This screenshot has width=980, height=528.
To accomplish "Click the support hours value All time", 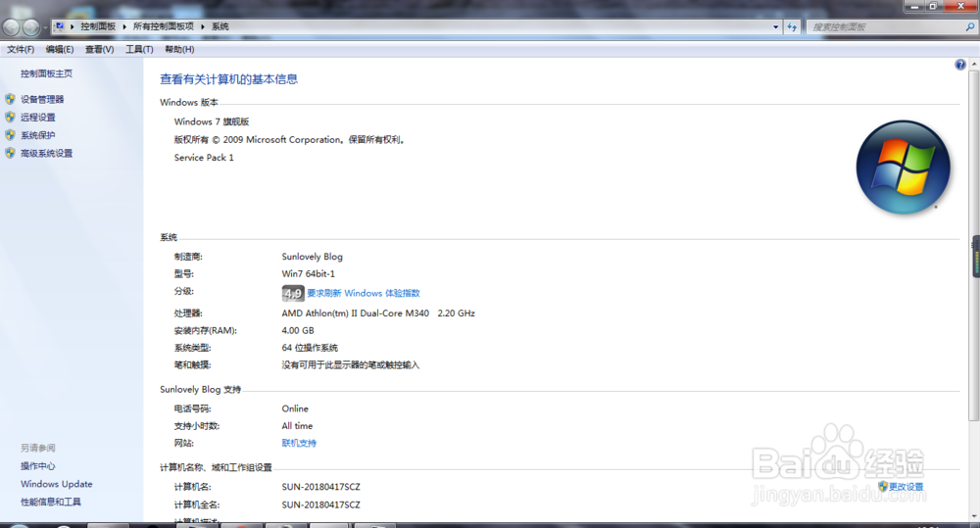I will coord(297,426).
